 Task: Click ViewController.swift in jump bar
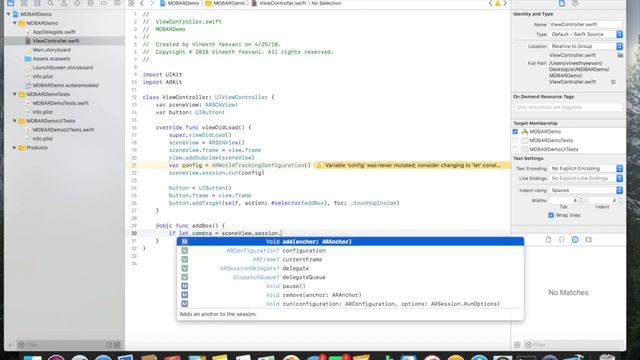pos(278,3)
